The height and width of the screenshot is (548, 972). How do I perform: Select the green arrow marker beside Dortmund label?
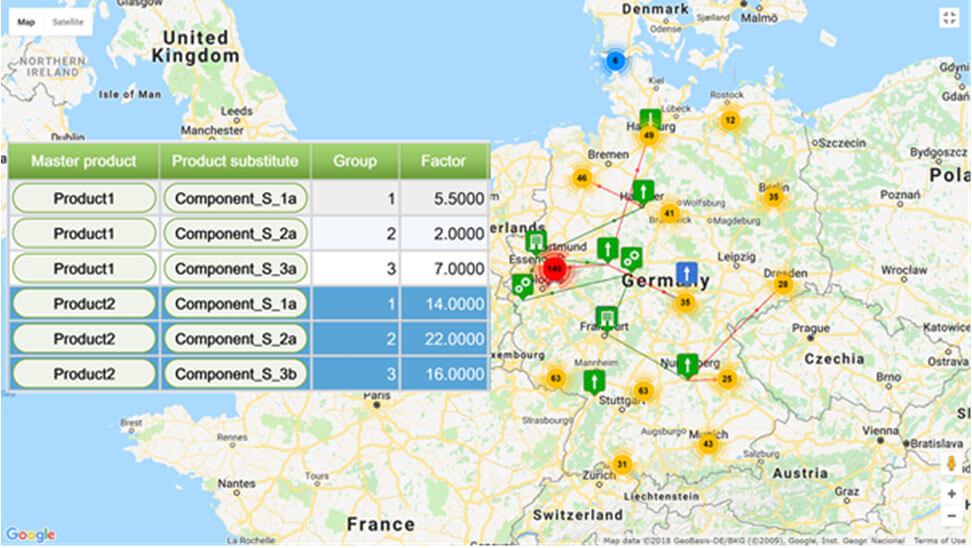pos(608,249)
